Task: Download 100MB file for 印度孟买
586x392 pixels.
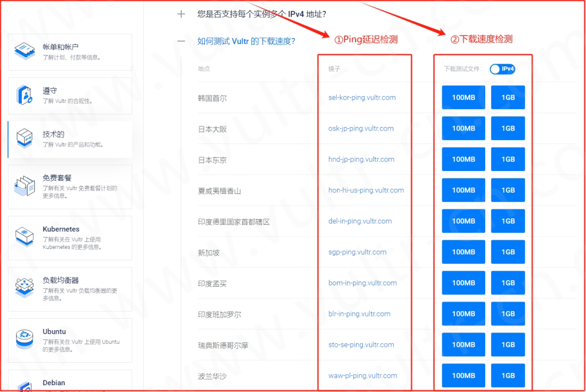Action: click(x=464, y=283)
